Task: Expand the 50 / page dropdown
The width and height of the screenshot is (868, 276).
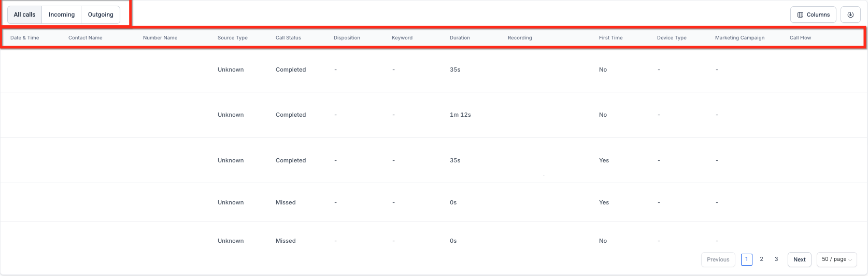Action: [x=836, y=259]
